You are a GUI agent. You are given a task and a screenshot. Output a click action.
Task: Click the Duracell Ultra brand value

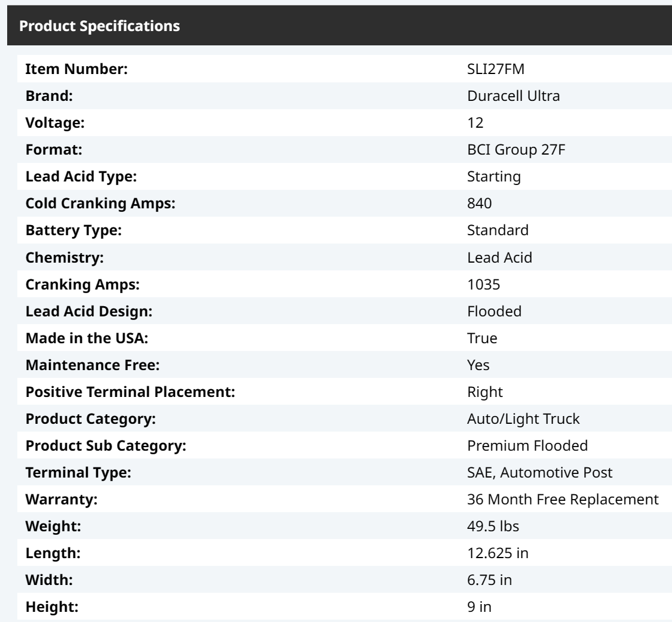point(514,96)
